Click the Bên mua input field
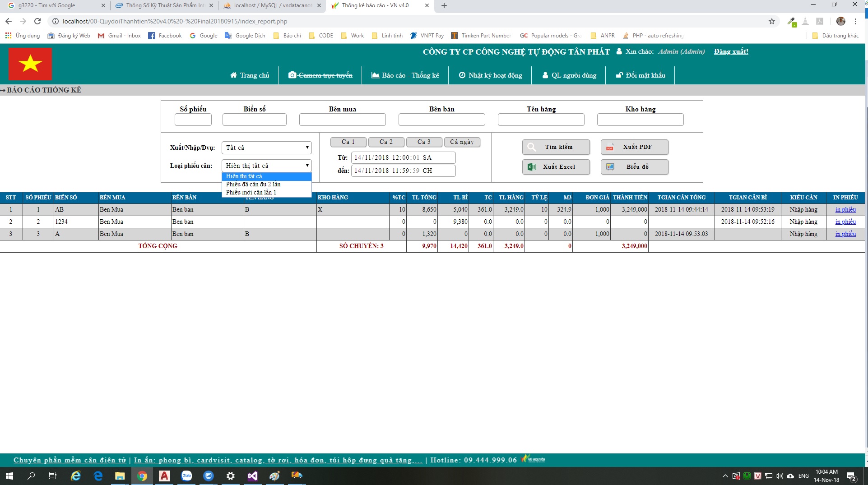The width and height of the screenshot is (868, 485). pyautogui.click(x=343, y=120)
